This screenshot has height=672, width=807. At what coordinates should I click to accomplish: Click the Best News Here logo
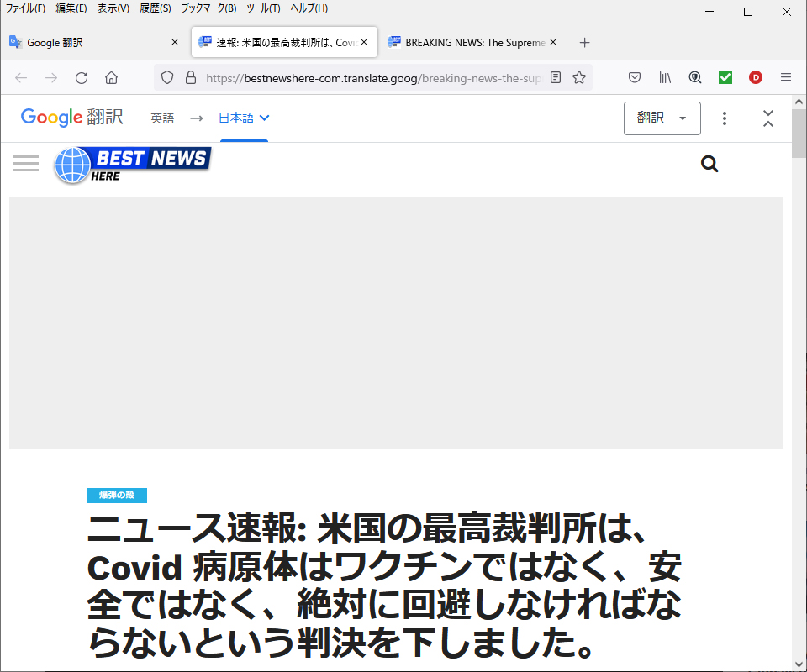(x=133, y=165)
